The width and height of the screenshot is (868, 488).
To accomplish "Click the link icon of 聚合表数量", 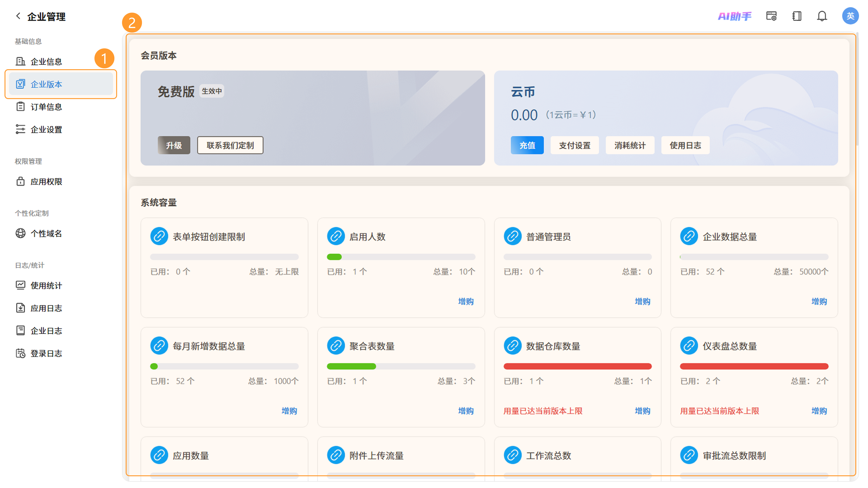I will [336, 346].
